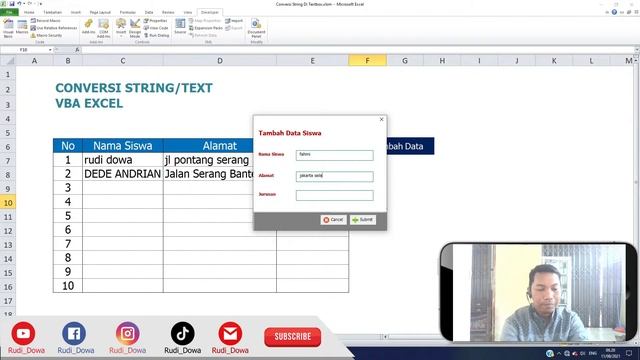Select the 'Nama Siswa' header cell

[122, 146]
